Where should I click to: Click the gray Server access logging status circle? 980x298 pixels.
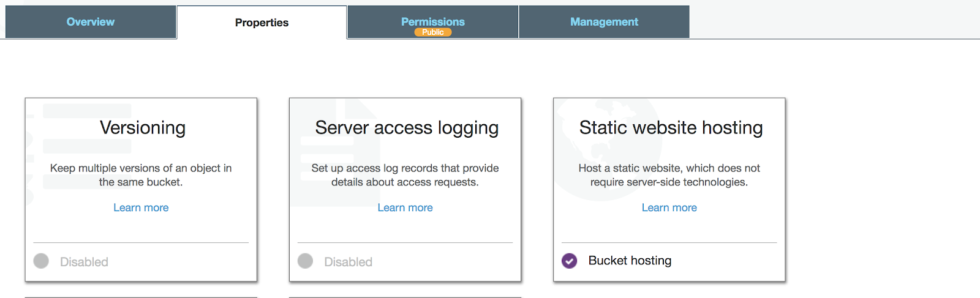point(305,261)
